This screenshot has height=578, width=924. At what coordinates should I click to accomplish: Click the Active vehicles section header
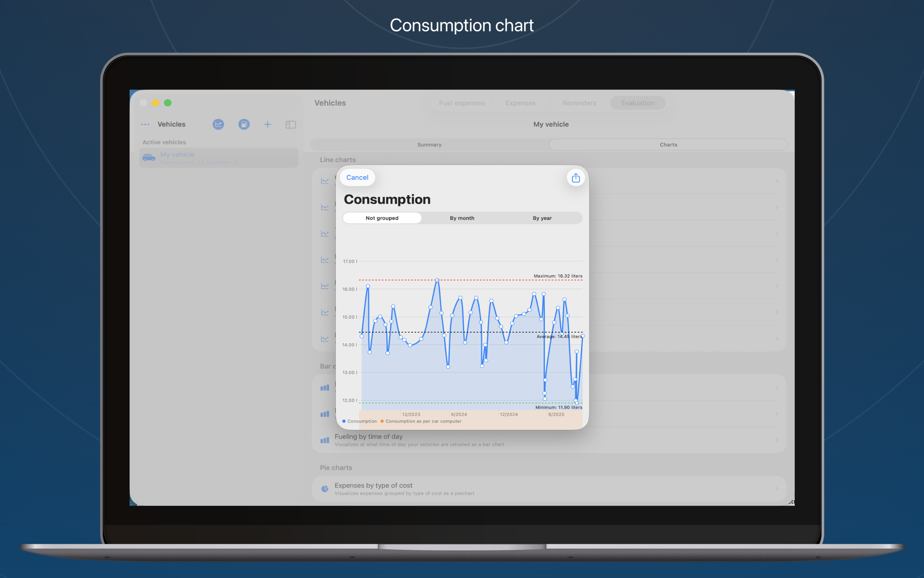point(164,142)
